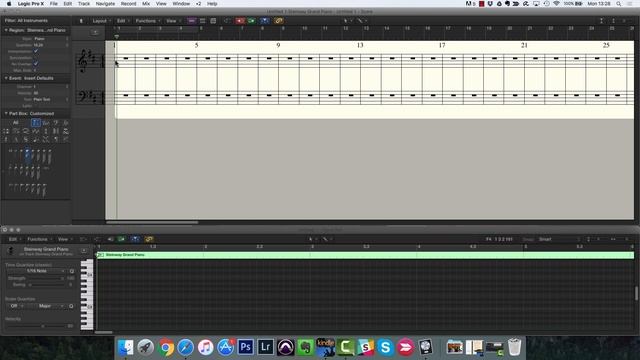Toggle the green MIDI Out button in Piano Roll

(122, 239)
